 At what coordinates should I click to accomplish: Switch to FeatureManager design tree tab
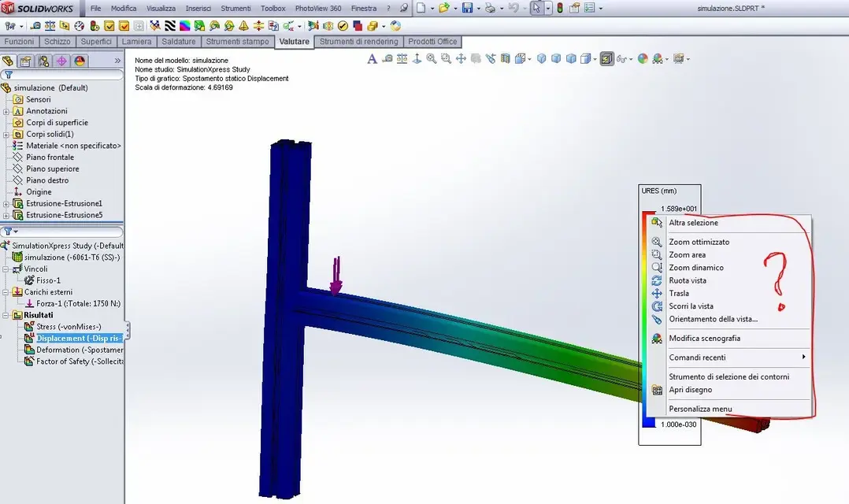pyautogui.click(x=8, y=61)
